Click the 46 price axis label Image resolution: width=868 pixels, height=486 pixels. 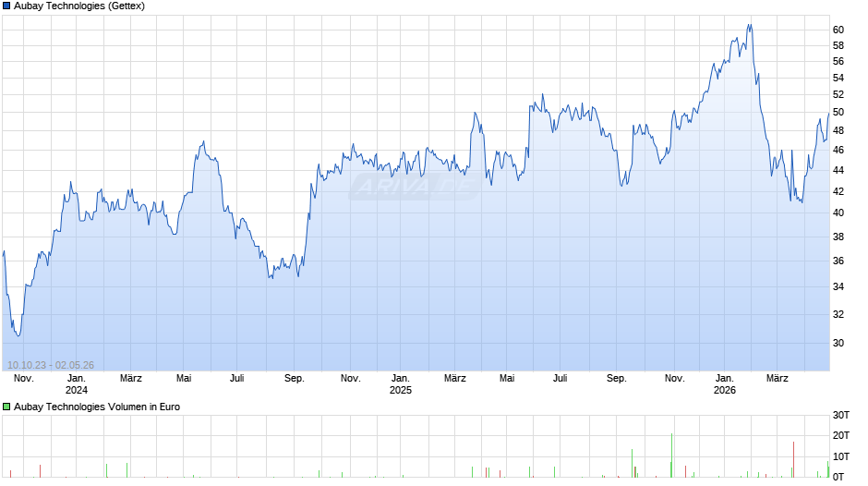click(x=838, y=151)
